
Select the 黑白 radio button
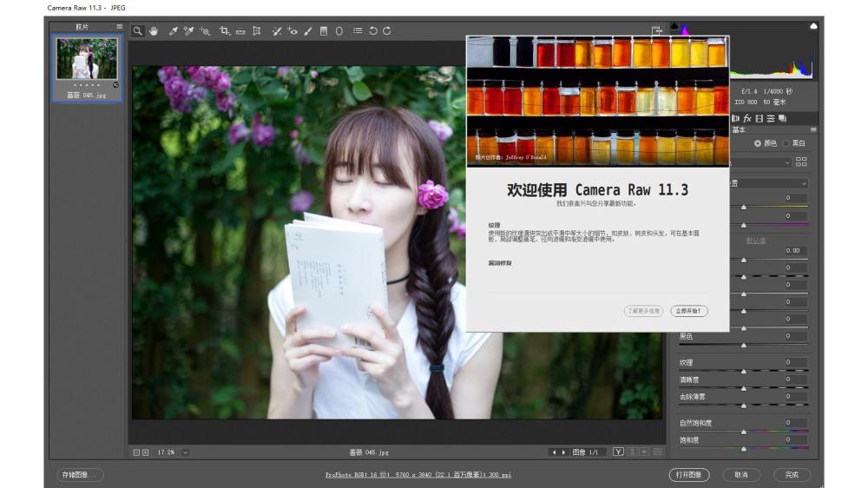click(786, 143)
